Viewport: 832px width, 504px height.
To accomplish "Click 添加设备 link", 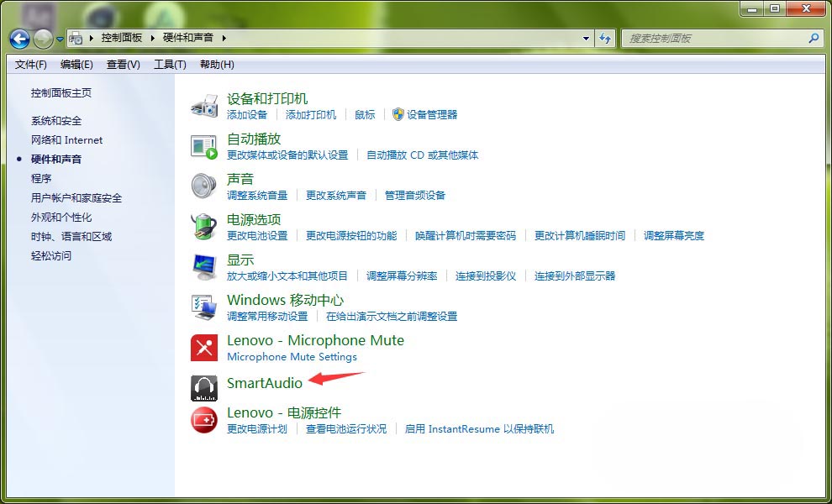I will [x=247, y=114].
